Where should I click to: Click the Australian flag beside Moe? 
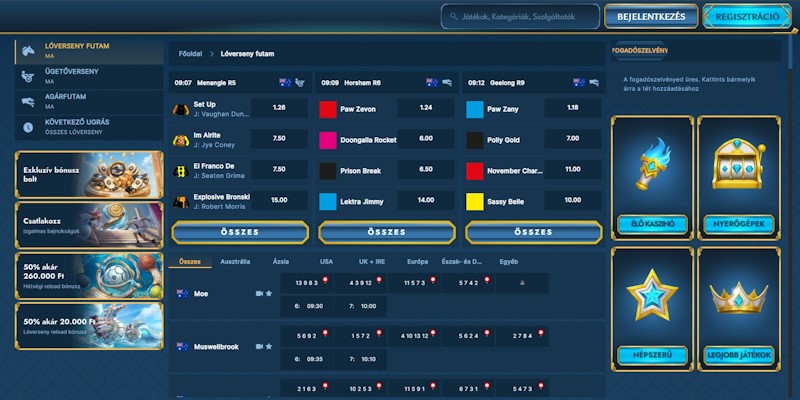point(182,294)
